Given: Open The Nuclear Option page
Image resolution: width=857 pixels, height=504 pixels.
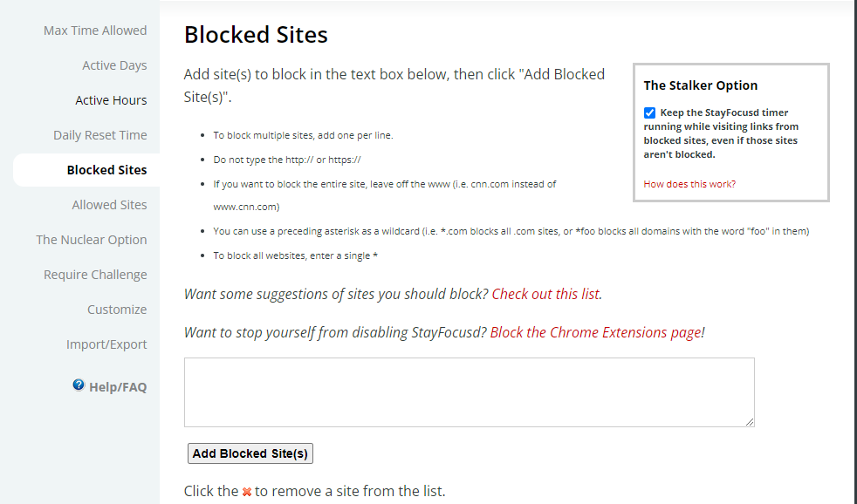Looking at the screenshot, I should [x=92, y=240].
